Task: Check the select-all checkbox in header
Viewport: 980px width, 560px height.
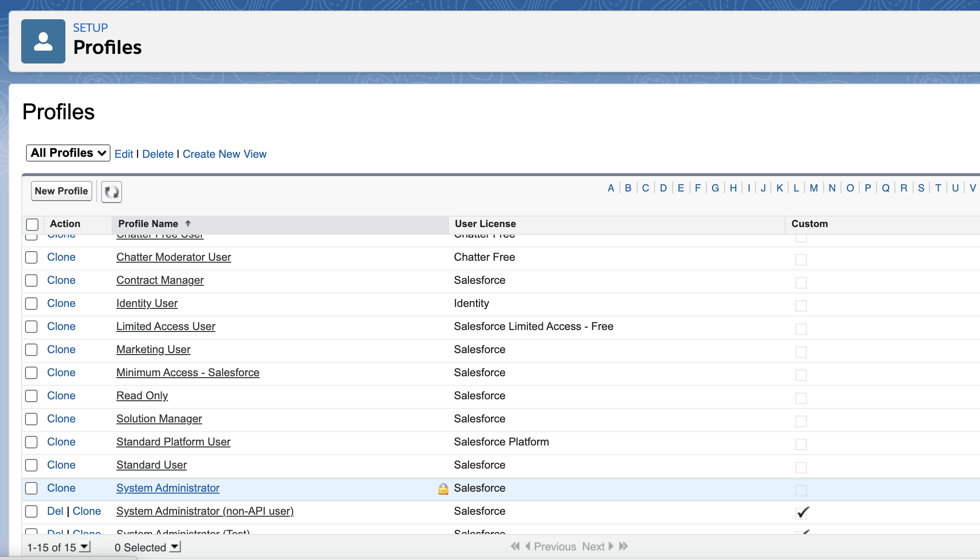Action: tap(32, 224)
